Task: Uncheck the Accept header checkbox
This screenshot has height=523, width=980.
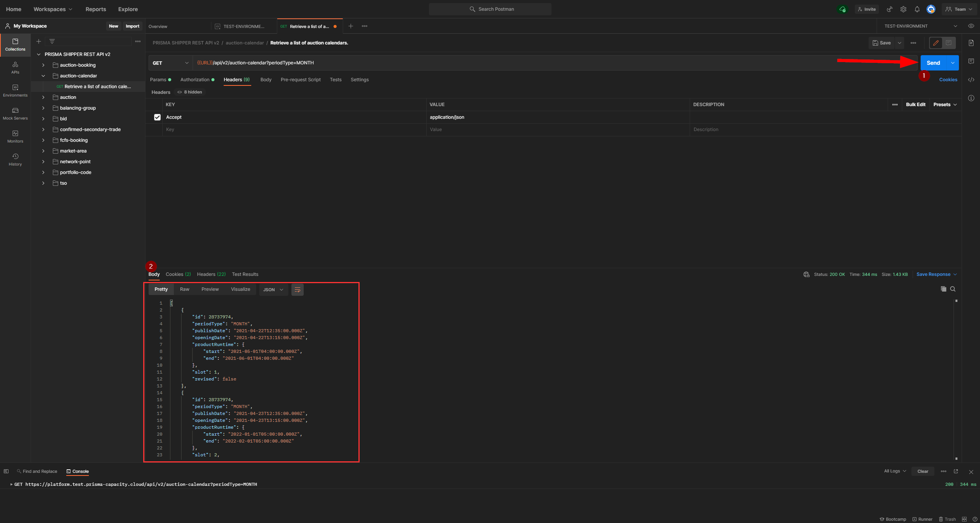Action: click(157, 117)
